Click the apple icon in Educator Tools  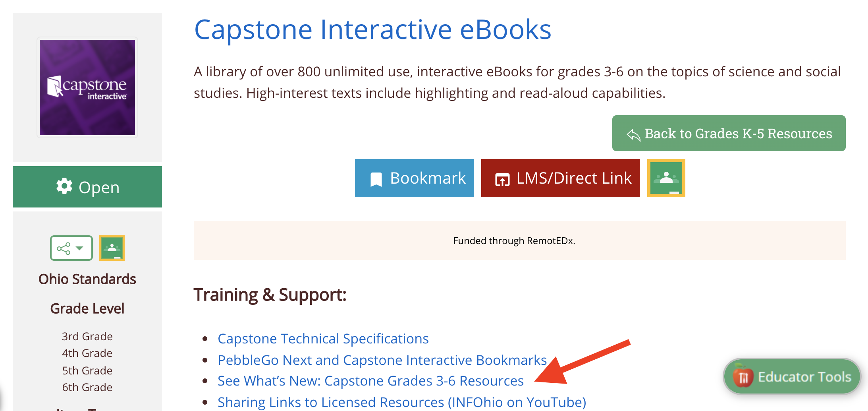click(743, 376)
